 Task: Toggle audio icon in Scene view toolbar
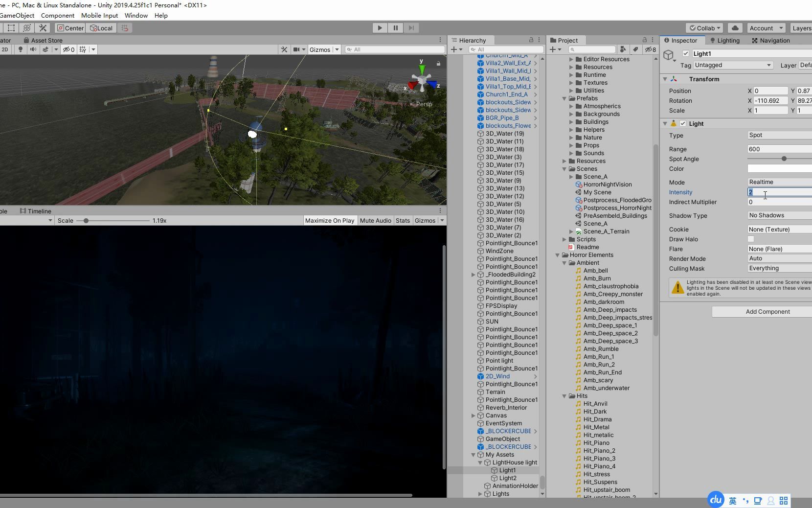pyautogui.click(x=32, y=49)
